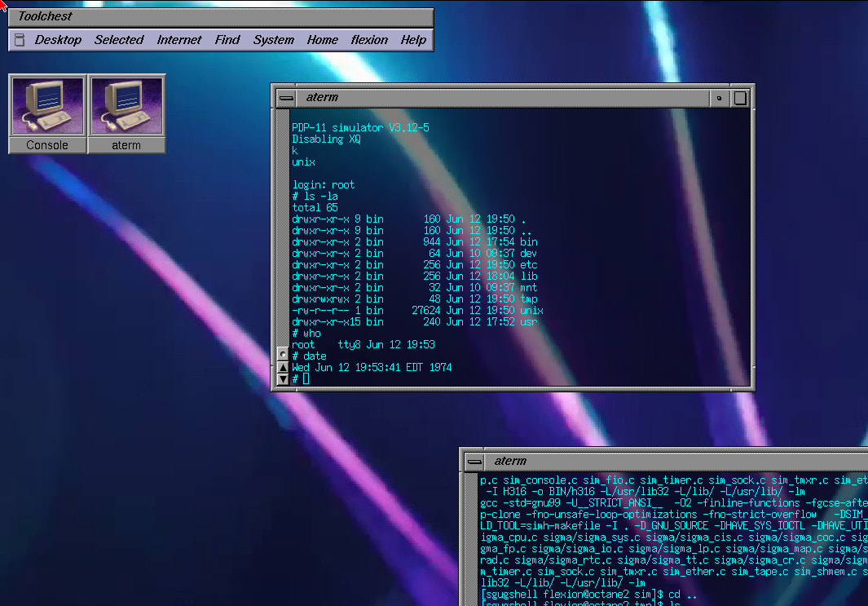Open the Help menu in Toolchest
The image size is (868, 606).
pyautogui.click(x=413, y=40)
